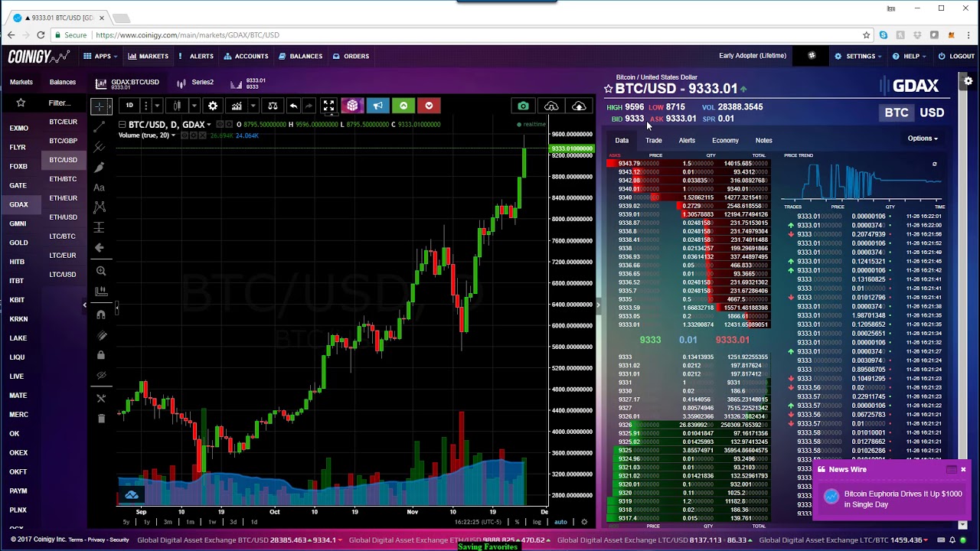Select the zoom in magnifier tool

pos(100,271)
